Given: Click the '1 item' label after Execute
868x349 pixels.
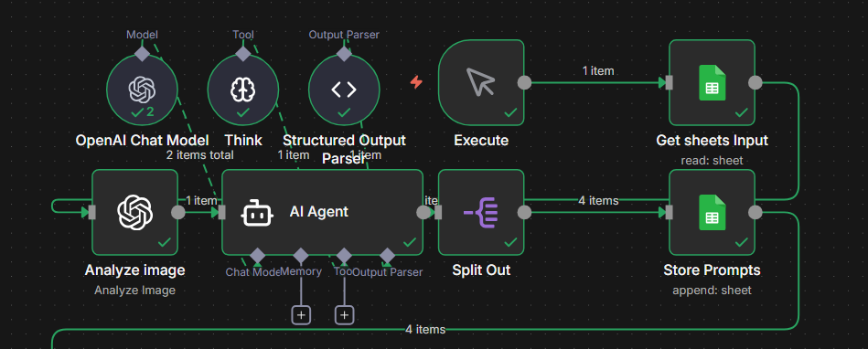Looking at the screenshot, I should (x=598, y=70).
